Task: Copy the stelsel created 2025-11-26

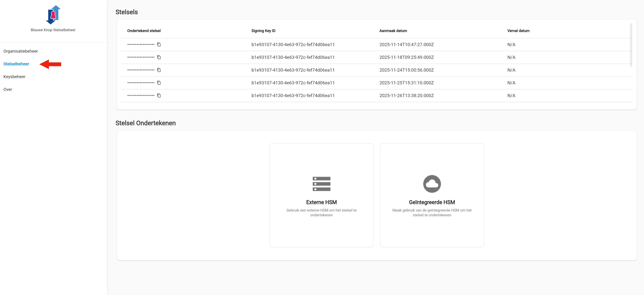Action: pyautogui.click(x=159, y=95)
